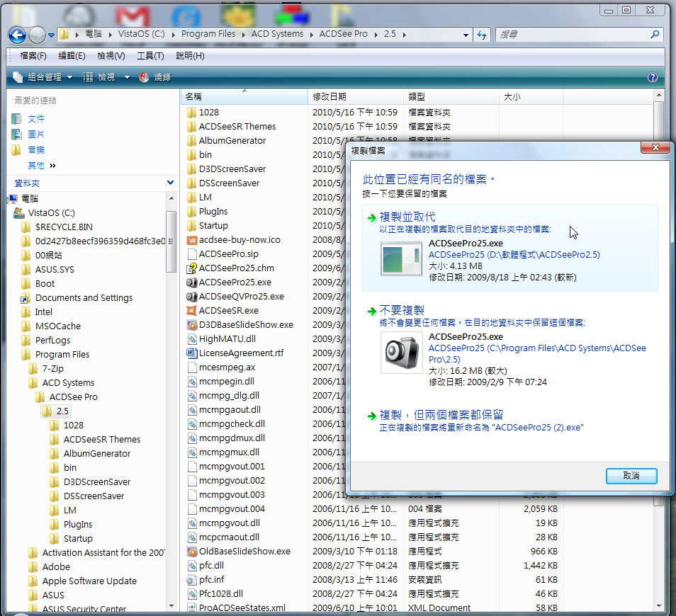
Task: Open the 工具(T) menu
Action: click(150, 56)
